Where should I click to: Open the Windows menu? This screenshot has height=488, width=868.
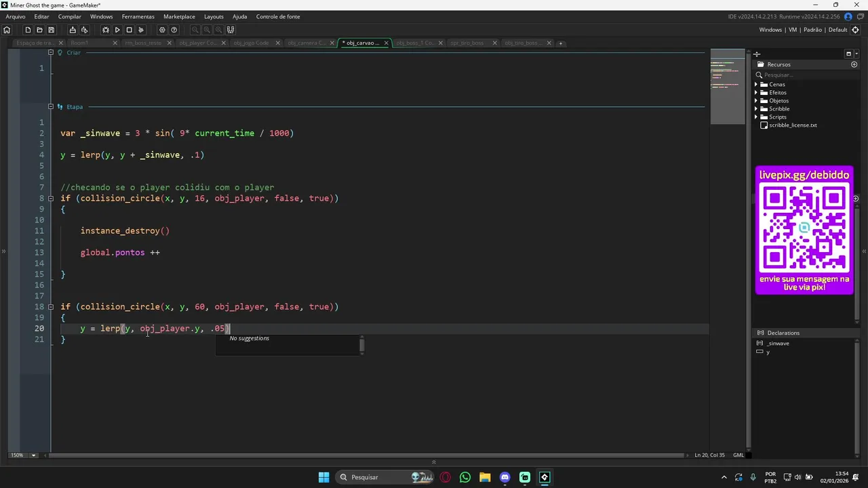(x=102, y=16)
